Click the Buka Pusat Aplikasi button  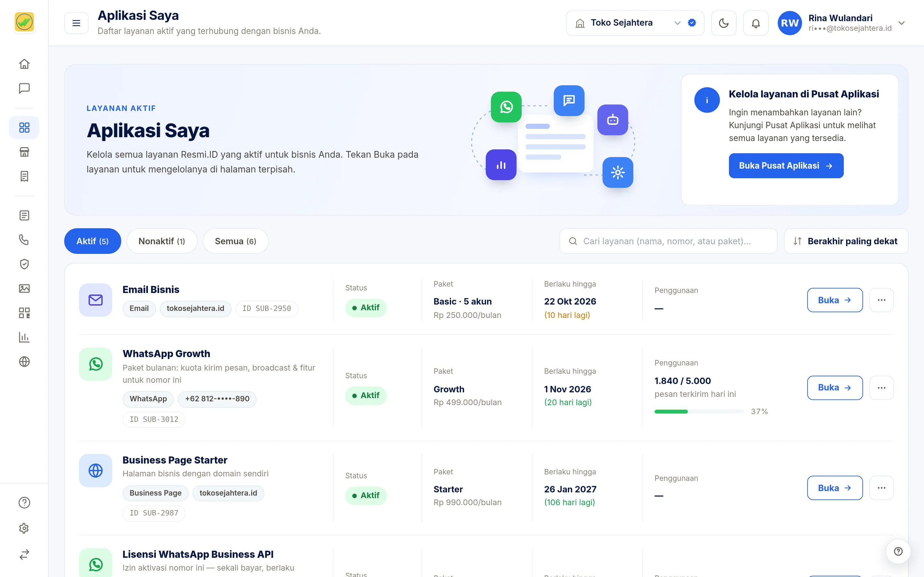(x=786, y=166)
